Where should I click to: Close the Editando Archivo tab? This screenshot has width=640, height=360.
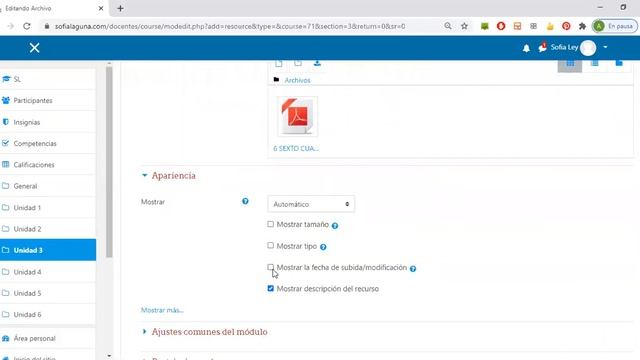[101, 8]
